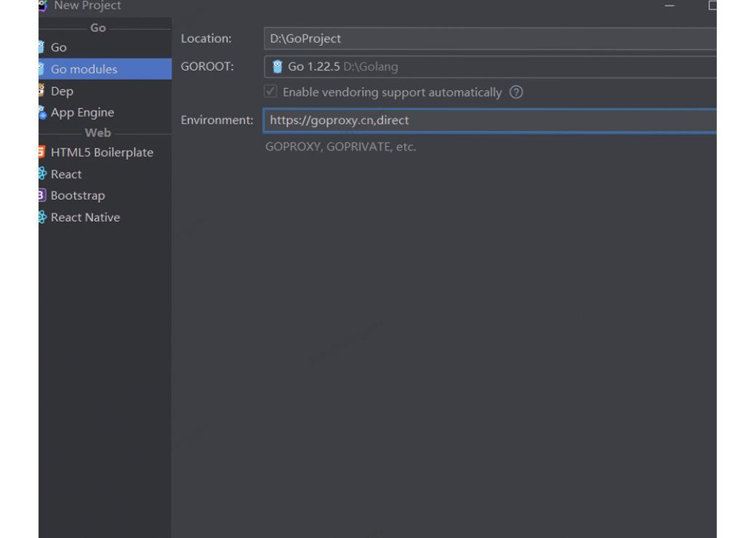Click the Go modules gopher icon
This screenshot has height=538, width=756.
pos(42,69)
